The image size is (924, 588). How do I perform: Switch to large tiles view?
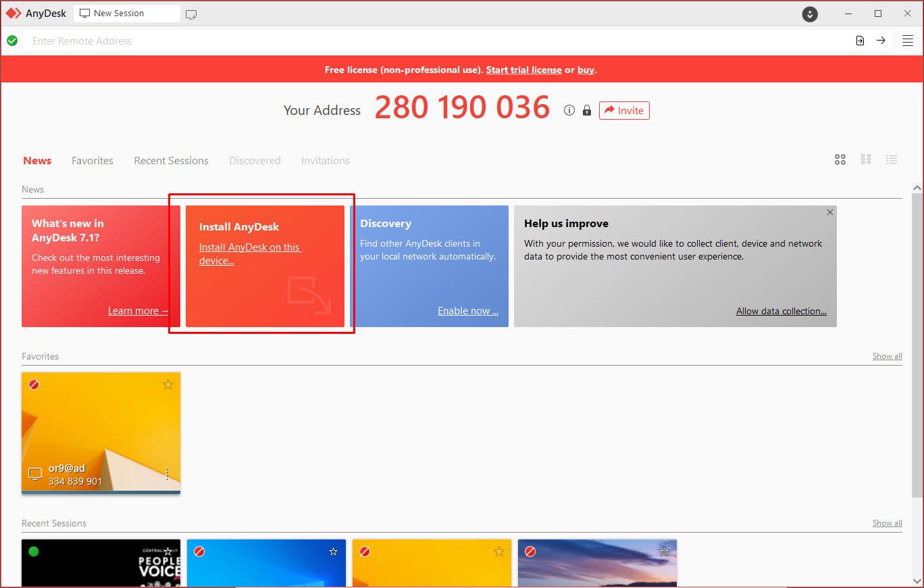pos(840,160)
